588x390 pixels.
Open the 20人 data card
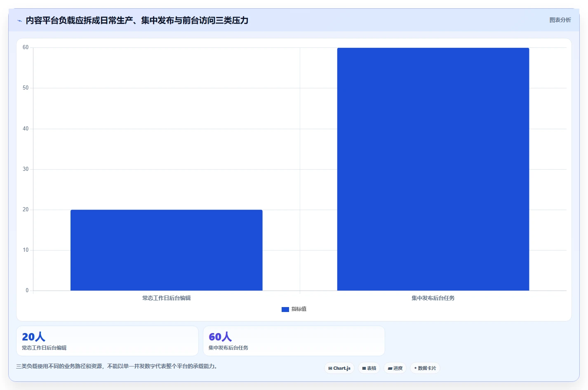107,341
